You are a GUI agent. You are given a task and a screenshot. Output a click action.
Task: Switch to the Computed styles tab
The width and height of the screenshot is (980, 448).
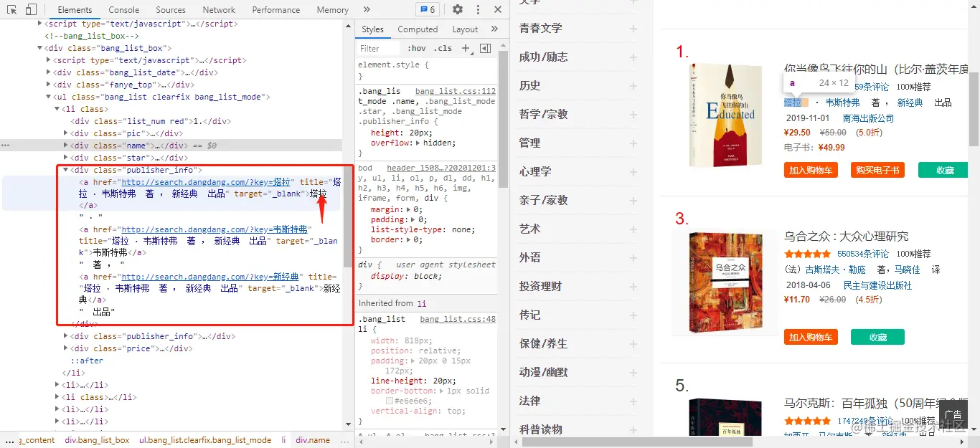(x=418, y=29)
